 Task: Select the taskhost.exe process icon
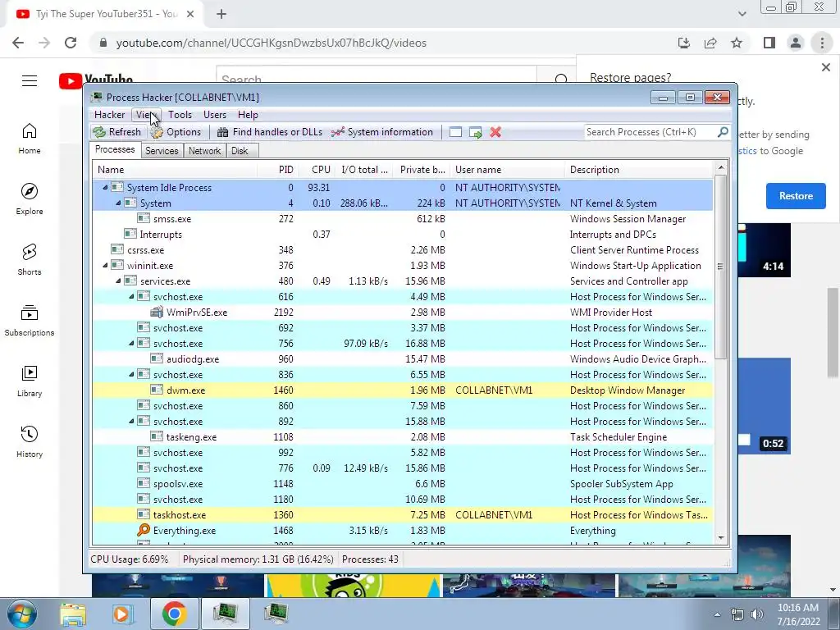coord(144,514)
